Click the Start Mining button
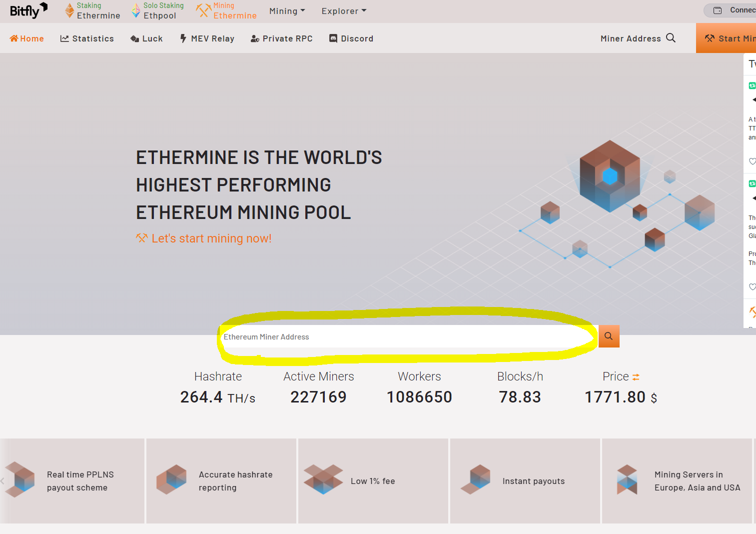The width and height of the screenshot is (756, 534). [726, 38]
